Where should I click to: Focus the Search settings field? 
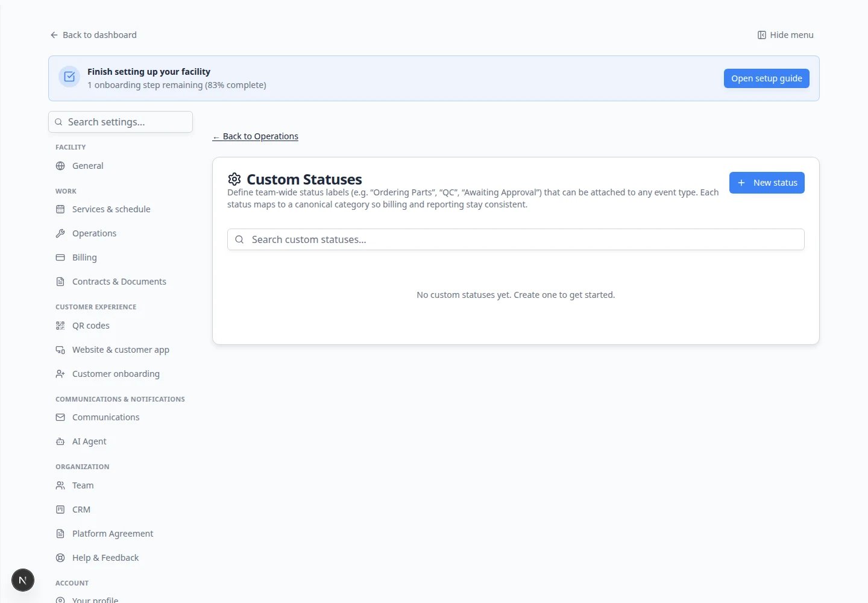pyautogui.click(x=121, y=122)
